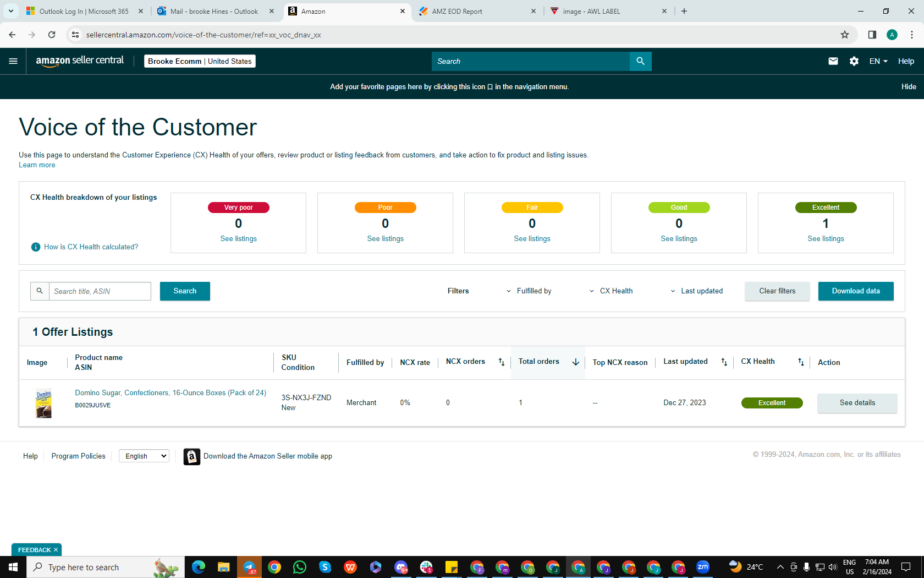Focus the Search title, ASIN field

100,291
